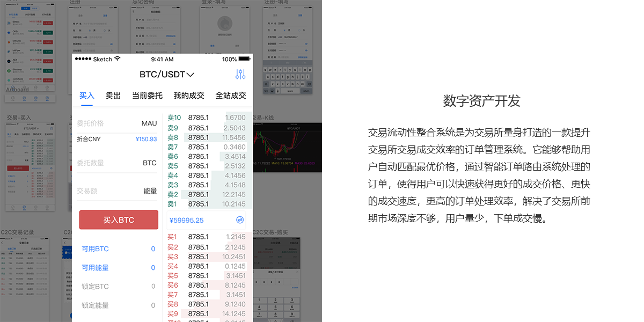
Task: Expand the BTC/USDT trading pair dropdown
Action: click(166, 75)
